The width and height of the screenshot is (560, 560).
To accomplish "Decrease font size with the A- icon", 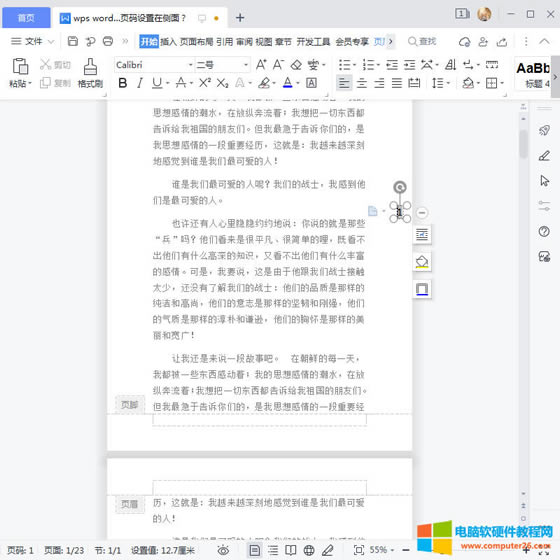I will coord(278,65).
